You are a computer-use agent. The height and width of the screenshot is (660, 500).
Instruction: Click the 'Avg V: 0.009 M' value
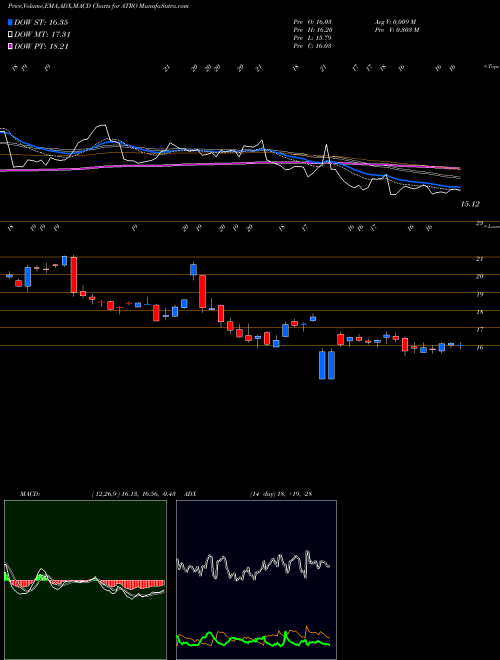tap(395, 22)
